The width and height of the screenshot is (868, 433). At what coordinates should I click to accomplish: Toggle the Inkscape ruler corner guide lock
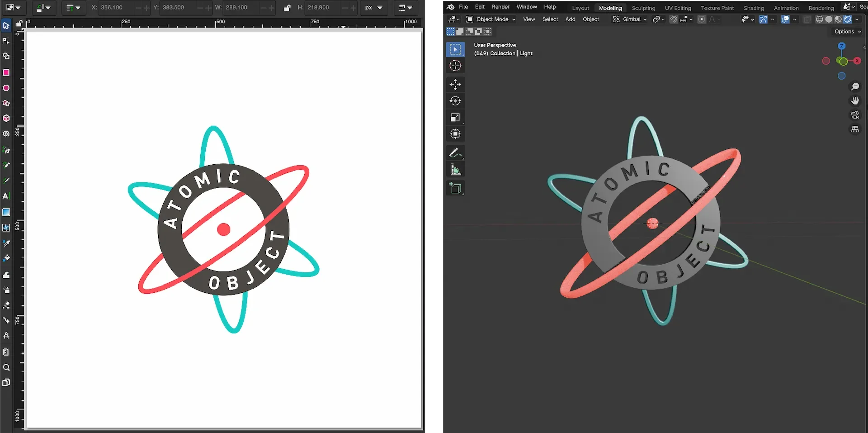coord(19,24)
